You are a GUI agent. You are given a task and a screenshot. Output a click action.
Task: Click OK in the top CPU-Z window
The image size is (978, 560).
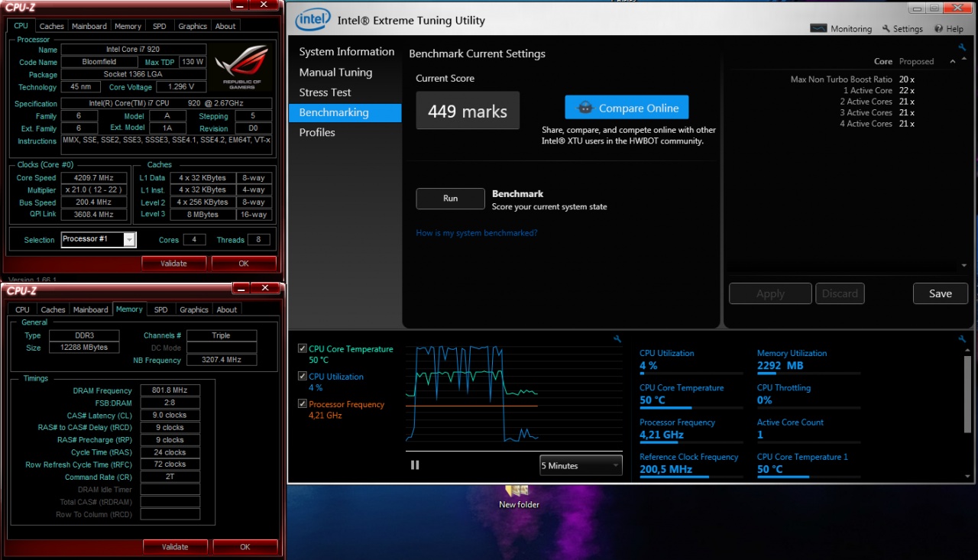click(x=244, y=264)
